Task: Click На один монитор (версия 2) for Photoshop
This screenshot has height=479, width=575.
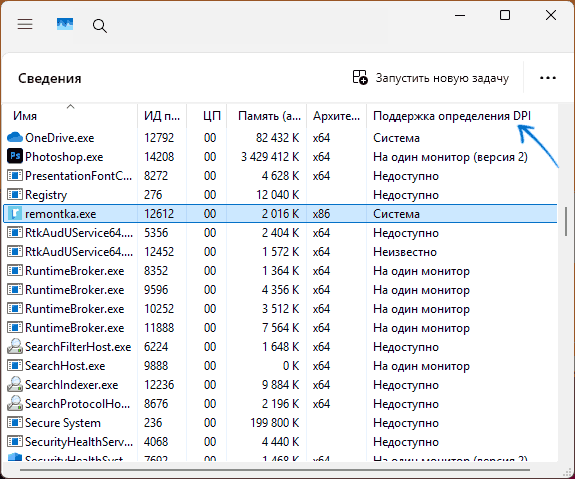Action: (450, 157)
